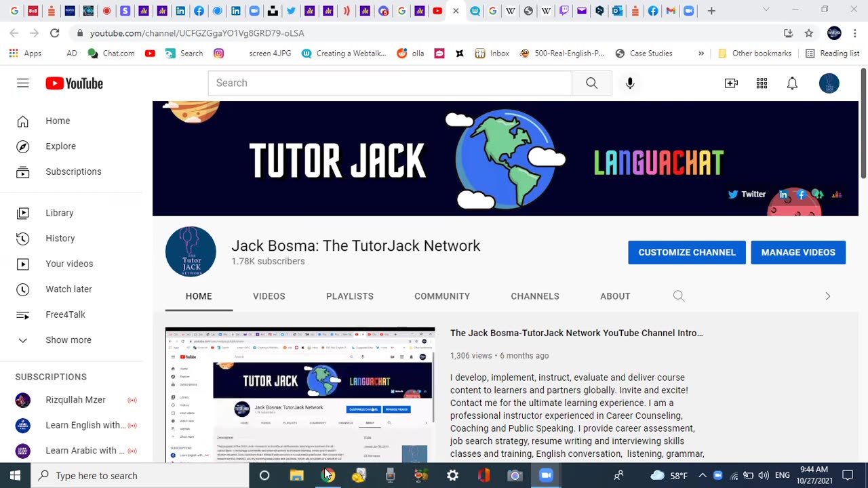Click the Windows taskbar search box
The height and width of the screenshot is (488, 868).
tap(140, 475)
